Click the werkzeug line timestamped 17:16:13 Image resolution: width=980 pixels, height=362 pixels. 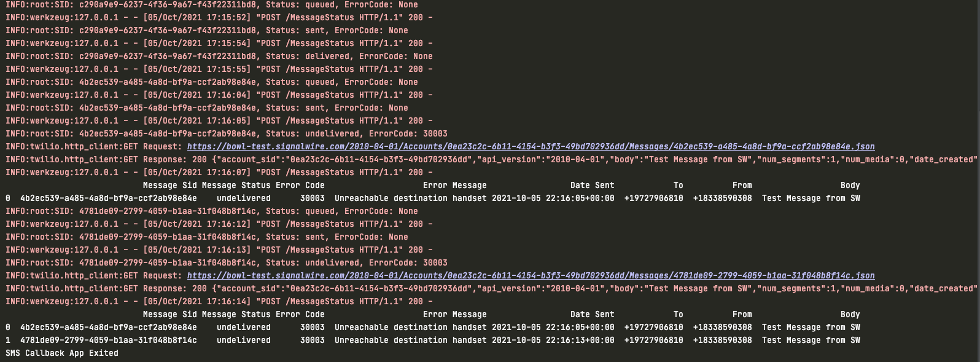coord(219,250)
